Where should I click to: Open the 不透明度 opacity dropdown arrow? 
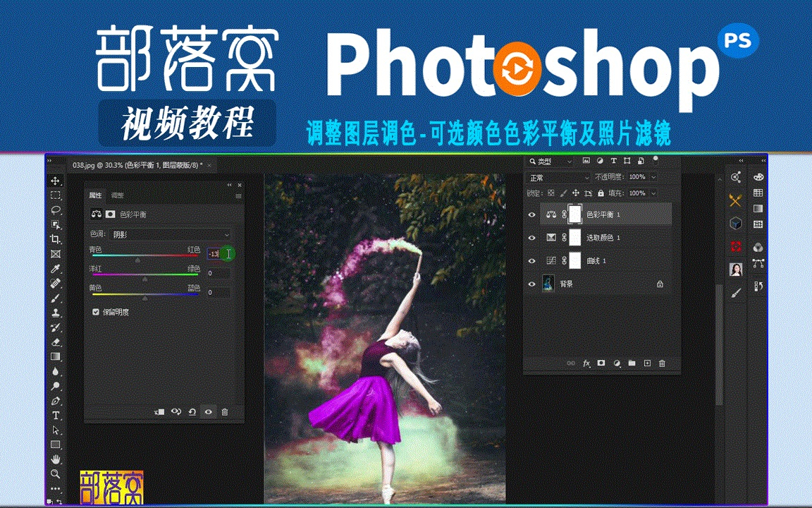click(x=653, y=177)
